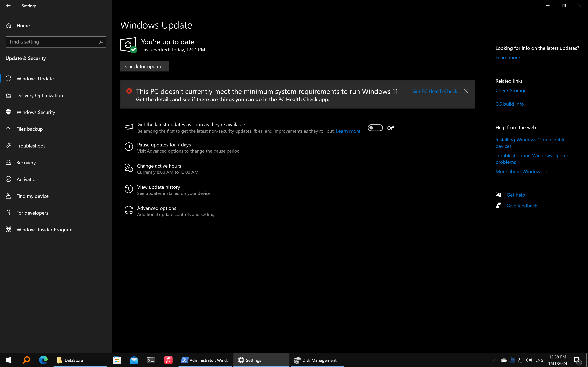Click the Find a setting search box
The height and width of the screenshot is (367, 588).
pyautogui.click(x=56, y=42)
